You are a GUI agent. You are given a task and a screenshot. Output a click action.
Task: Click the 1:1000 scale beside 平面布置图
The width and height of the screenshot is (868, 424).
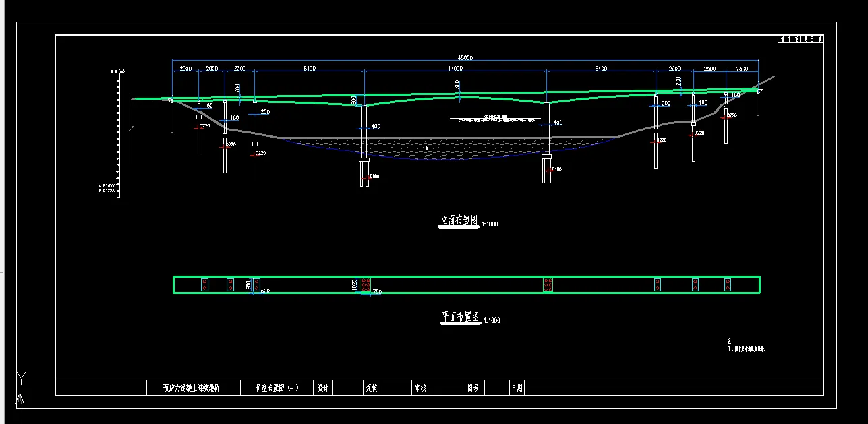click(492, 321)
